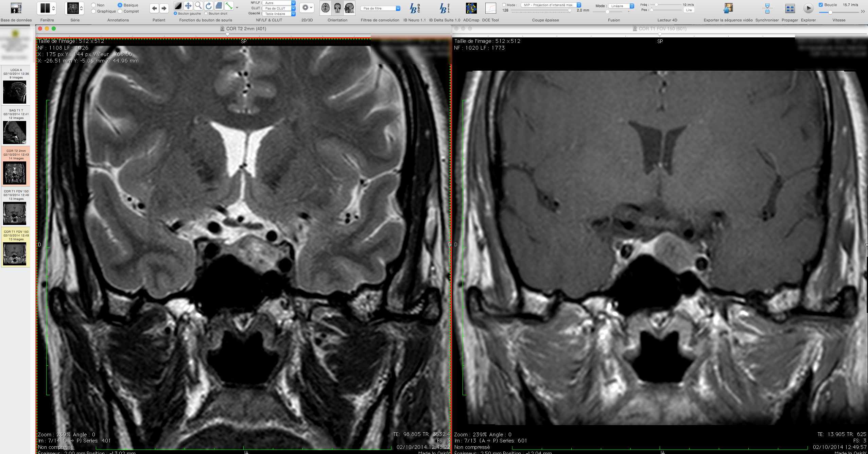Choose Bouton droit radio button

(x=206, y=14)
